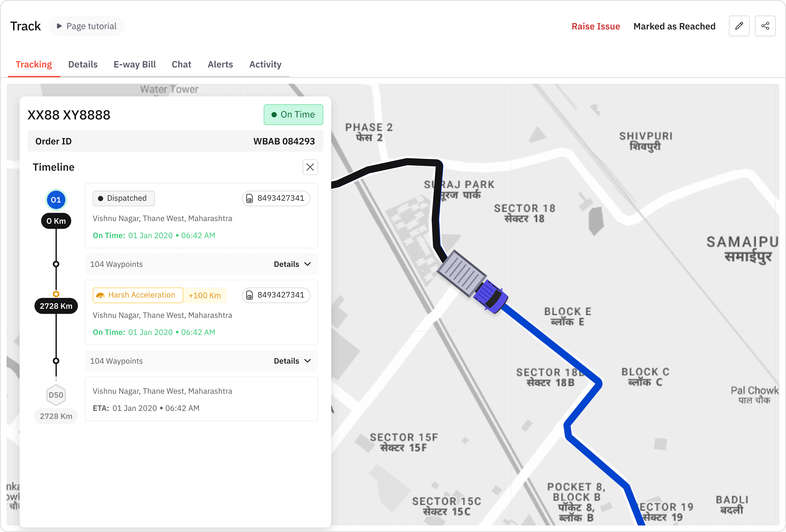Switch to the Details tab

(x=83, y=64)
